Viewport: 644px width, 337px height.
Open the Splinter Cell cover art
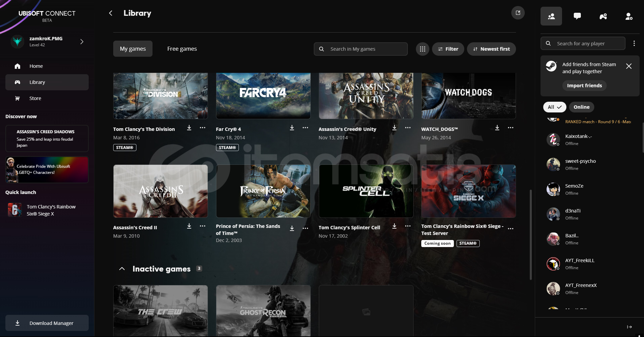click(366, 191)
